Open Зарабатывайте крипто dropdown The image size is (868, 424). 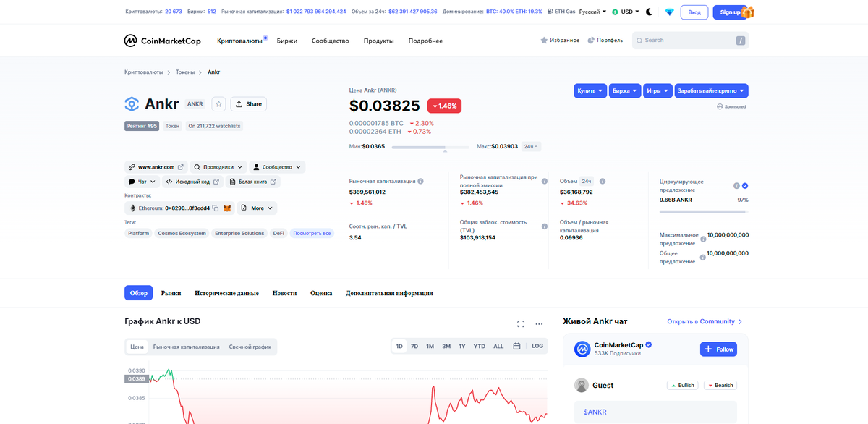[x=711, y=91]
